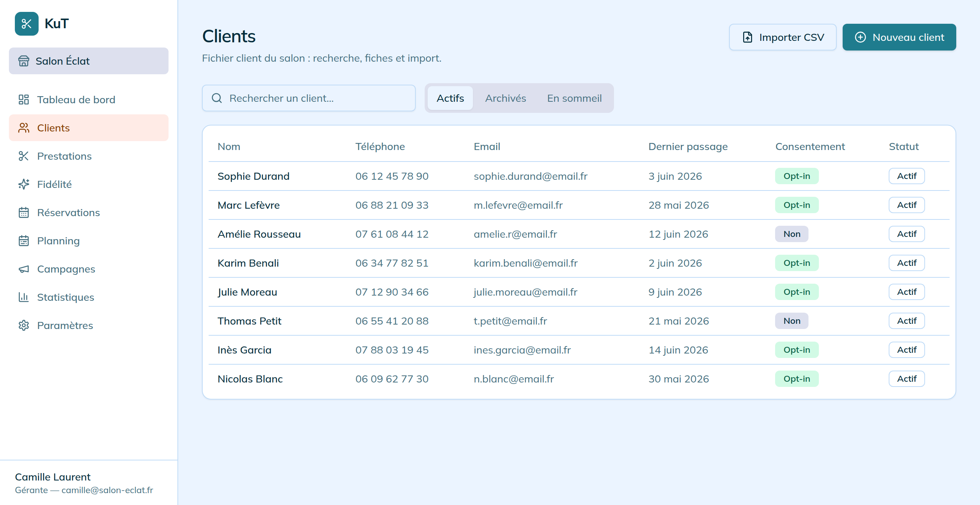Open Sophie Durand's client row
Image resolution: width=980 pixels, height=505 pixels.
(579, 176)
